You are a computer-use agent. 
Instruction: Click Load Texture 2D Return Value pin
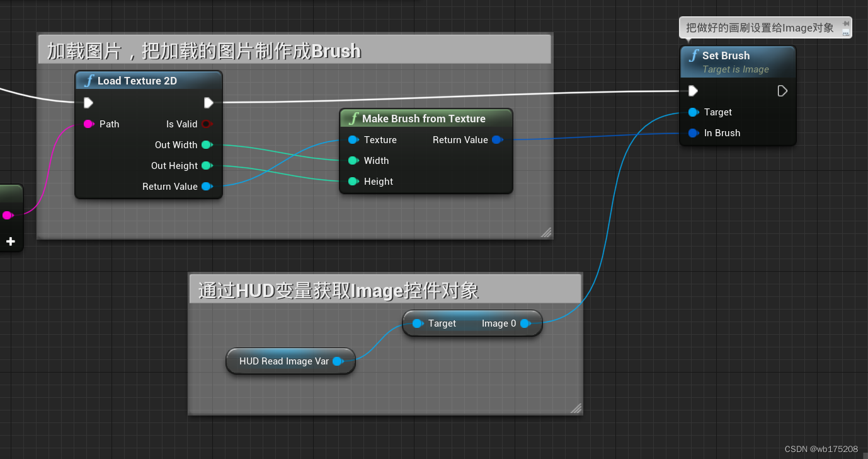click(x=207, y=187)
